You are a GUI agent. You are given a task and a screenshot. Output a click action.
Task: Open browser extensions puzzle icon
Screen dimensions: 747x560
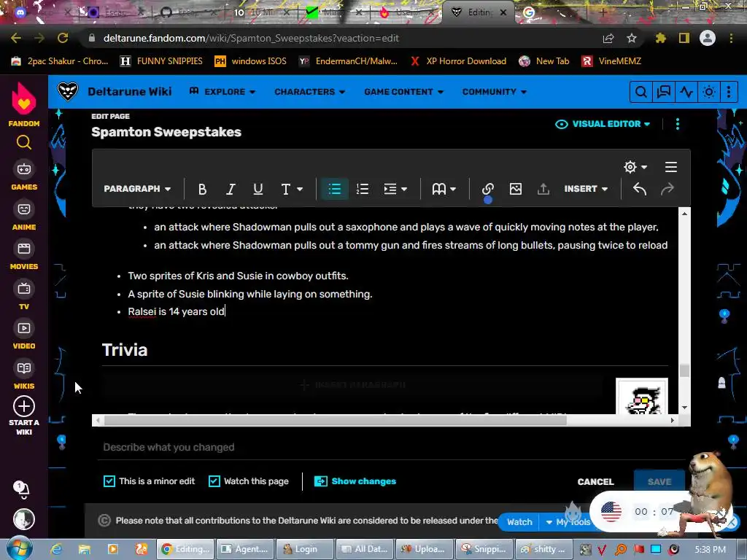(660, 38)
